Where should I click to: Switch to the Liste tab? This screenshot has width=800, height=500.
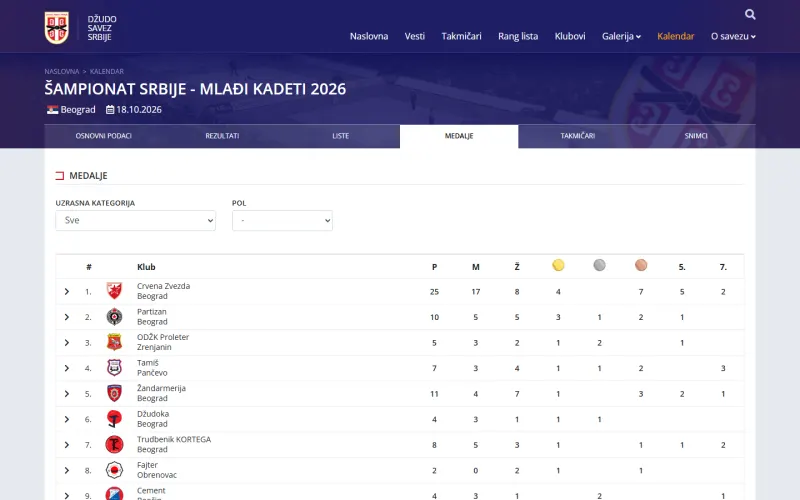click(340, 136)
